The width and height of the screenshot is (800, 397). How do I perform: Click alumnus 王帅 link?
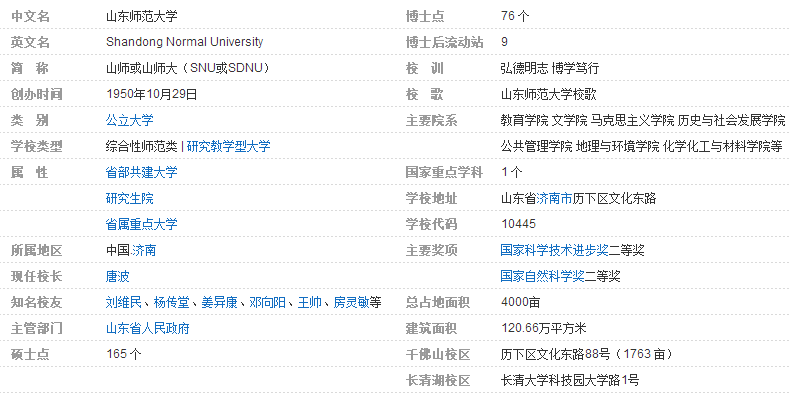[310, 303]
